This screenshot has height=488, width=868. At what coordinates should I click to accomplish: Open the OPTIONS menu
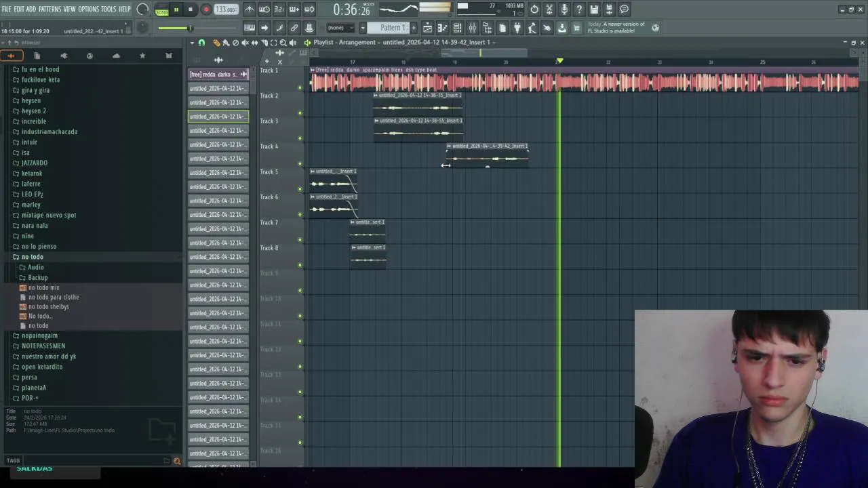pyautogui.click(x=88, y=9)
